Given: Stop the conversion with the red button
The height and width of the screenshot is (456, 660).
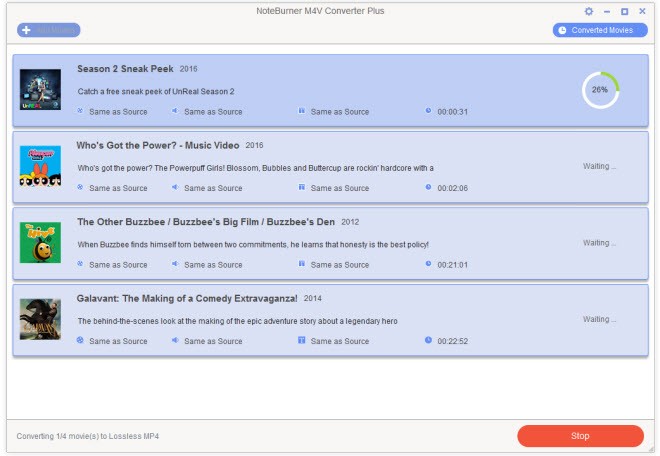Looking at the screenshot, I should point(580,436).
